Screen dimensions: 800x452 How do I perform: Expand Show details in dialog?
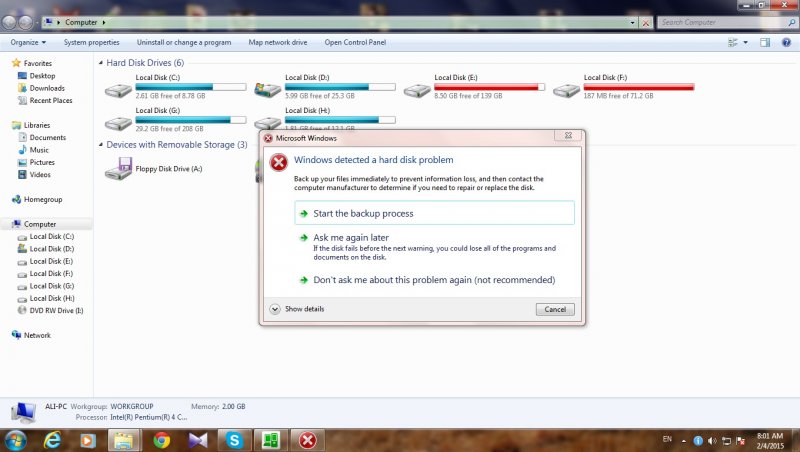tap(297, 309)
